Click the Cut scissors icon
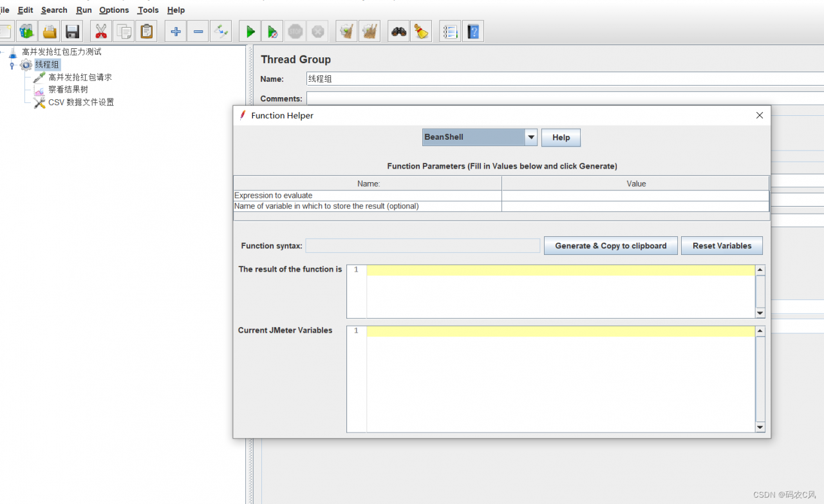This screenshot has width=824, height=504. pyautogui.click(x=101, y=31)
